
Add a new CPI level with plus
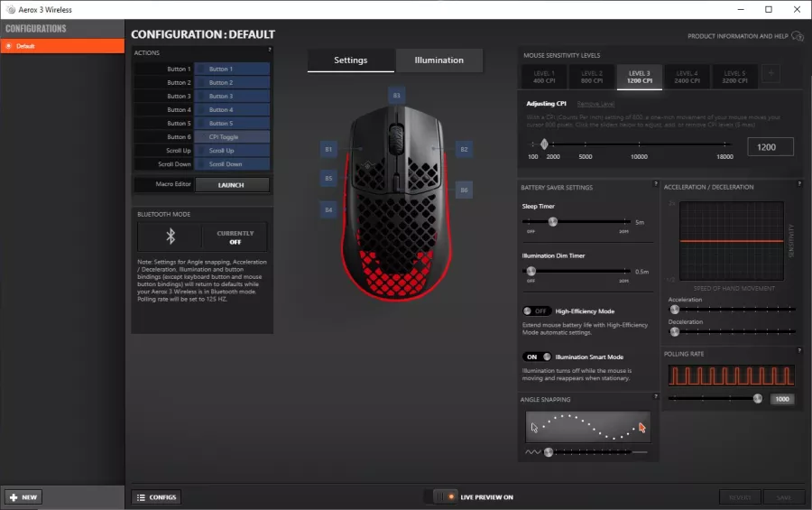[771, 74]
